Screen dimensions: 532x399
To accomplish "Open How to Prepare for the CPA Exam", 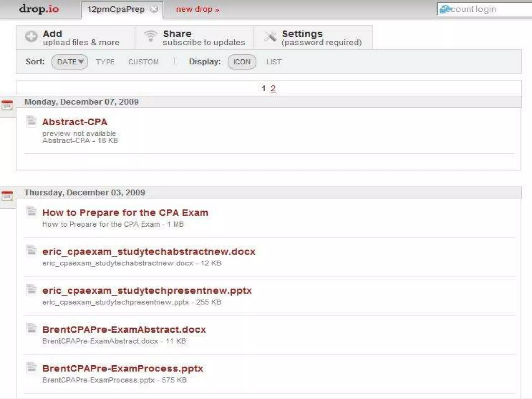I will pos(125,212).
